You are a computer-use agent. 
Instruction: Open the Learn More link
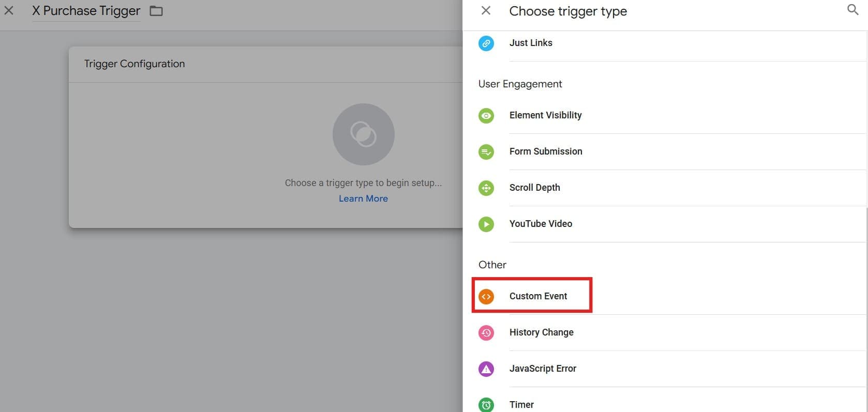coord(363,199)
